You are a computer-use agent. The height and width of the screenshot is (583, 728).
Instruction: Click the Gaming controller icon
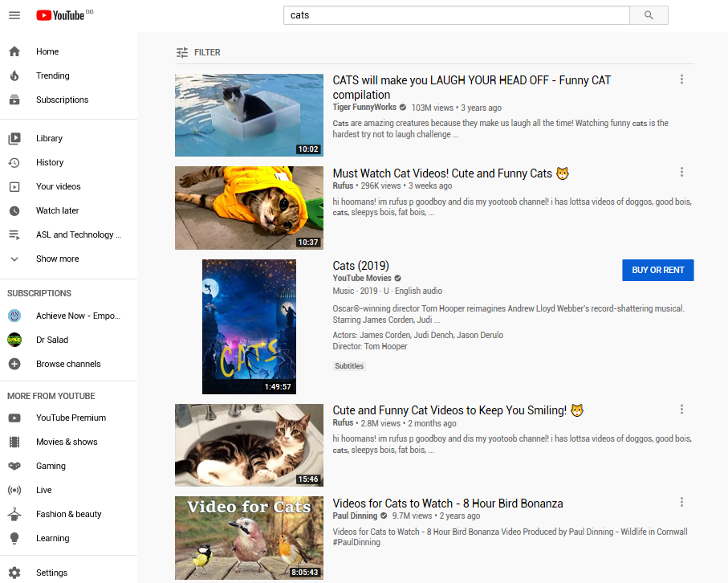[x=14, y=466]
